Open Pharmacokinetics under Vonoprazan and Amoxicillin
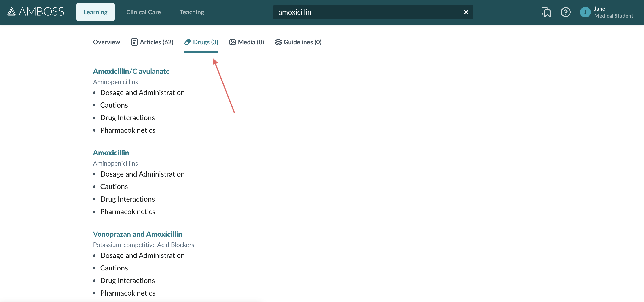The height and width of the screenshot is (302, 644). coord(128,293)
